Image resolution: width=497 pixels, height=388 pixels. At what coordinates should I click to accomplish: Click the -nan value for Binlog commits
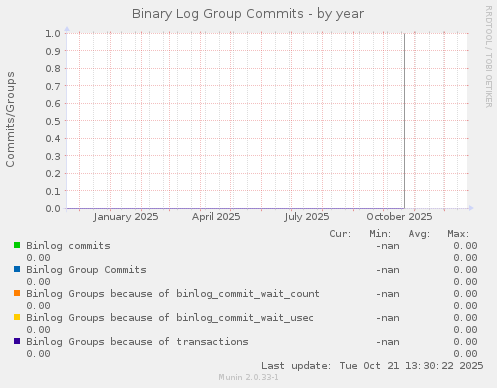pyautogui.click(x=388, y=246)
